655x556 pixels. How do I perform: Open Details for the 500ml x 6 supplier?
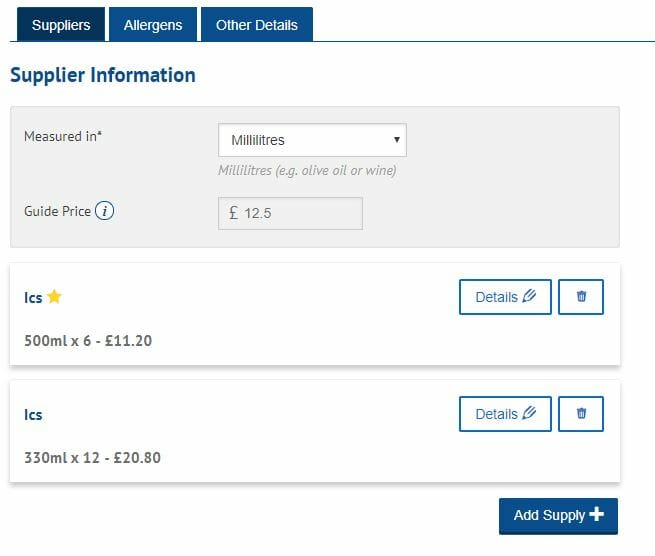click(x=505, y=297)
